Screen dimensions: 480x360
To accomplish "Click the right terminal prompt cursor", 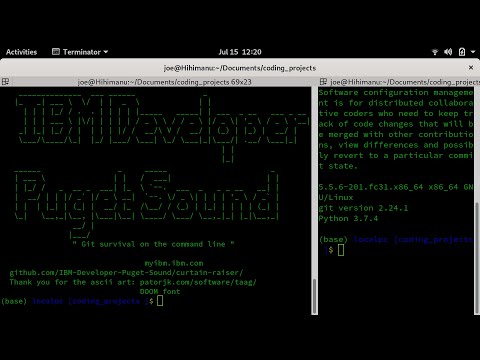I will (x=341, y=250).
